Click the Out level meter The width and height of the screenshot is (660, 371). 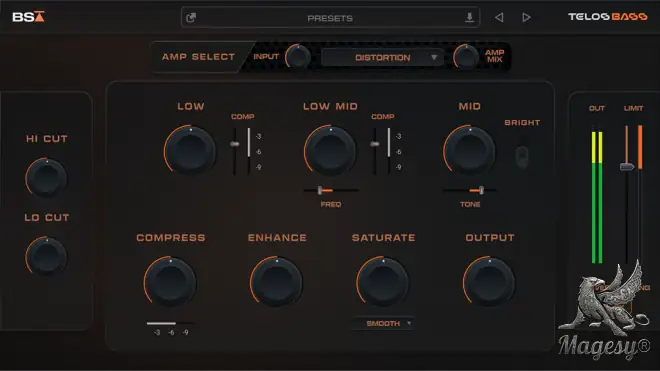tap(597, 195)
